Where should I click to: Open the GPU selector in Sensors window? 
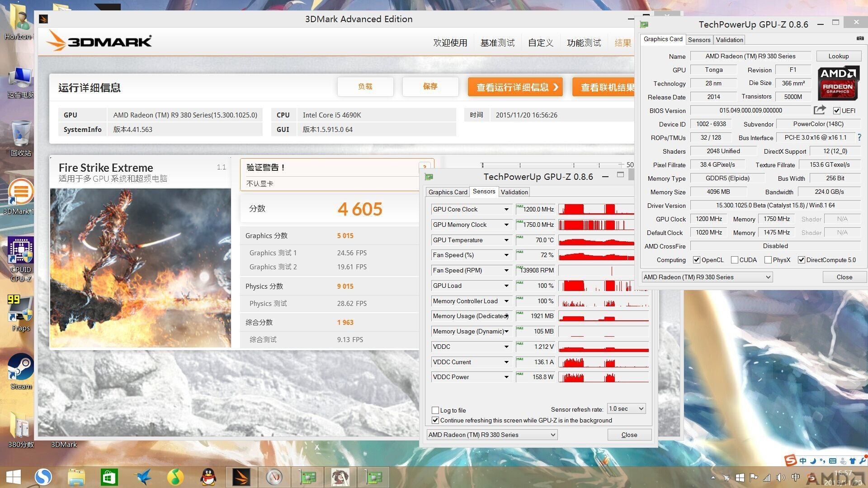[x=492, y=435]
